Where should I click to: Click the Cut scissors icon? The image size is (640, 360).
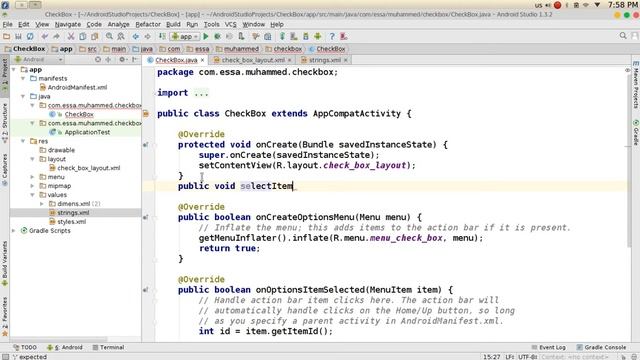(71, 36)
